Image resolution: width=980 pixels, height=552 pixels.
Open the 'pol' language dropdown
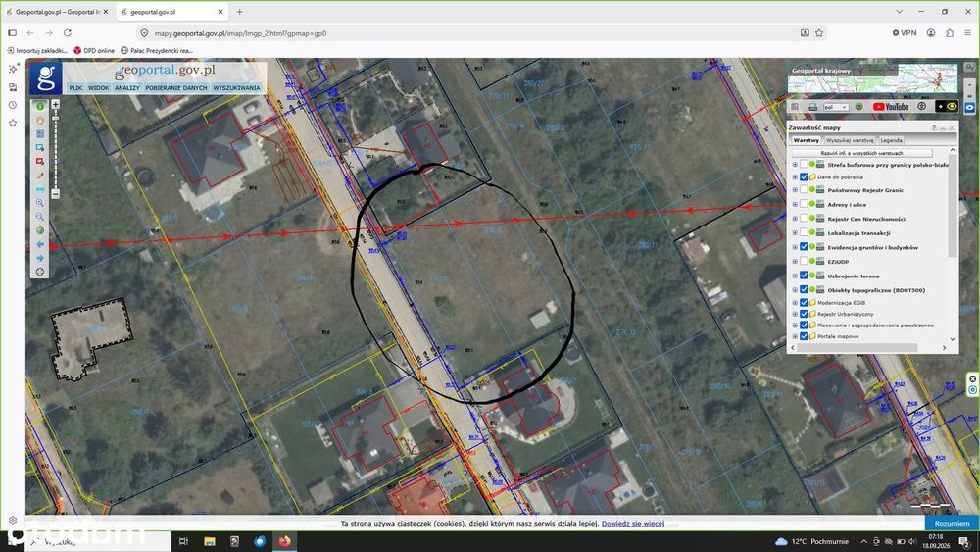pyautogui.click(x=836, y=107)
